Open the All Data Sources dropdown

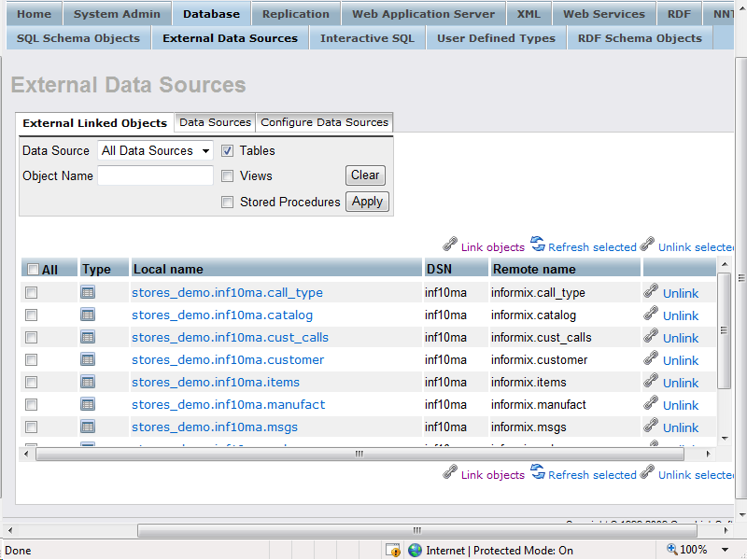pos(155,151)
